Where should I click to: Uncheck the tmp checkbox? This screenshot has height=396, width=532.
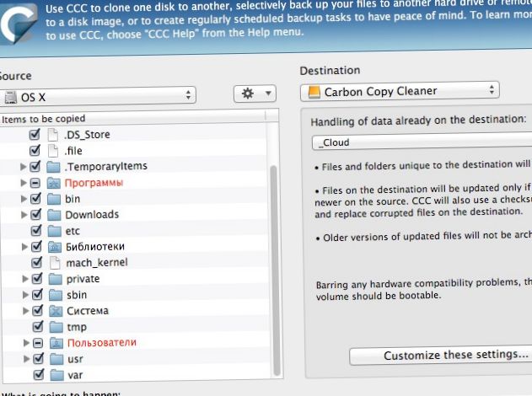pyautogui.click(x=38, y=327)
